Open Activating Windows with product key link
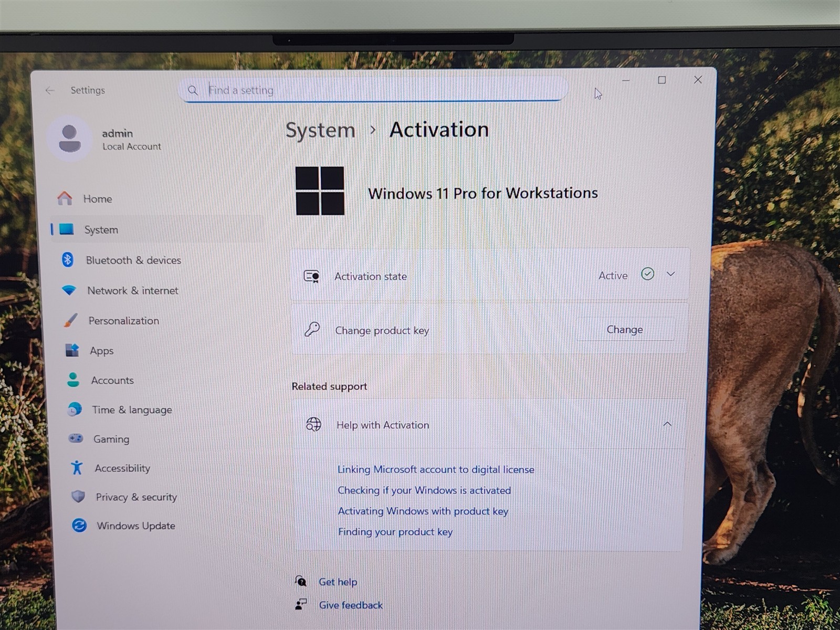The width and height of the screenshot is (840, 630). (x=423, y=511)
